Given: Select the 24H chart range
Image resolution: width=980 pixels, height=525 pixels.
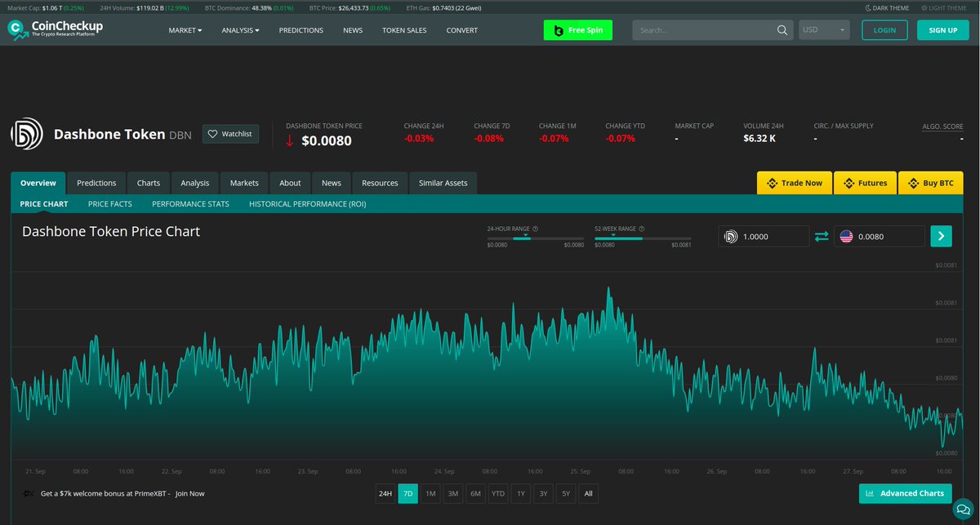Looking at the screenshot, I should (385, 493).
